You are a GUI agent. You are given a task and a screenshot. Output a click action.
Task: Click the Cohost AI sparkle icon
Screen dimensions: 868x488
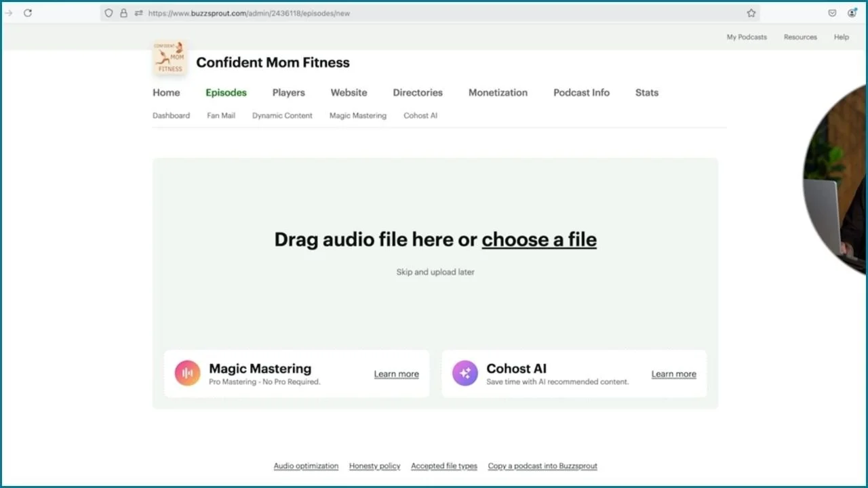click(x=465, y=373)
